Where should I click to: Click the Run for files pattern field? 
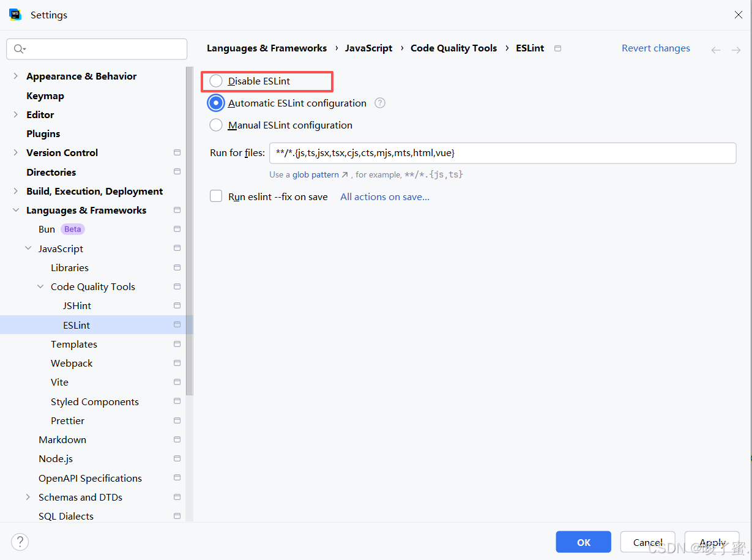click(x=502, y=153)
